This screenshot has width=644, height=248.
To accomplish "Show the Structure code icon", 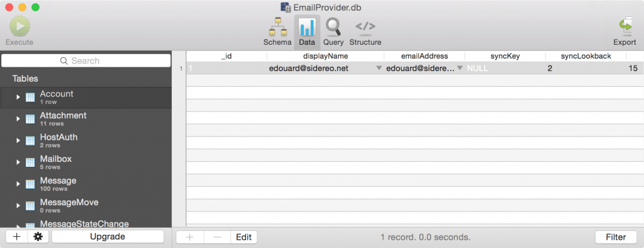I will pyautogui.click(x=365, y=26).
